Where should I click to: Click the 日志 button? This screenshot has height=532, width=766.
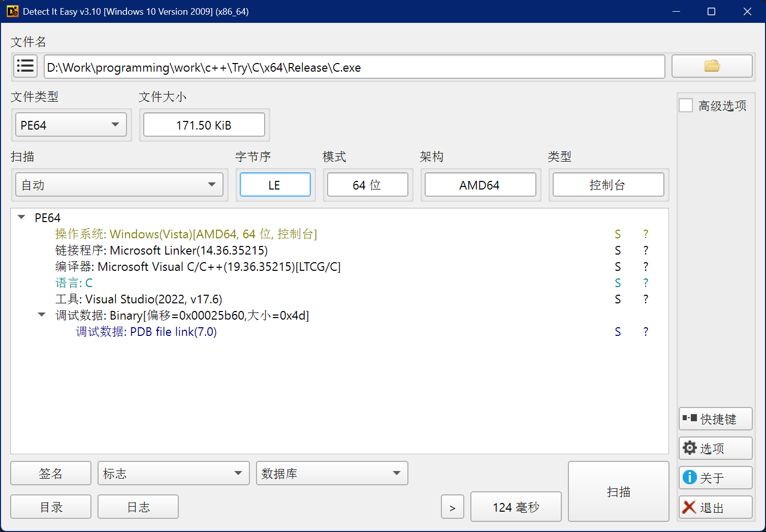pos(138,507)
